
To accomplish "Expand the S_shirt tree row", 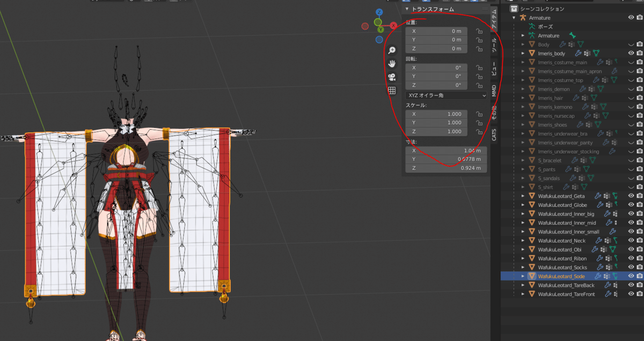I will [x=523, y=187].
